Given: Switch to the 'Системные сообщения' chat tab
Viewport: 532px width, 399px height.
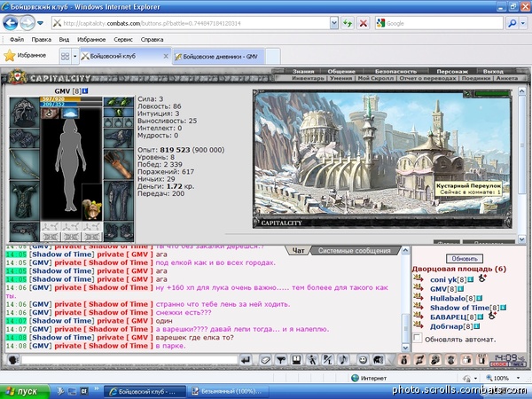Looking at the screenshot, I should point(354,251).
